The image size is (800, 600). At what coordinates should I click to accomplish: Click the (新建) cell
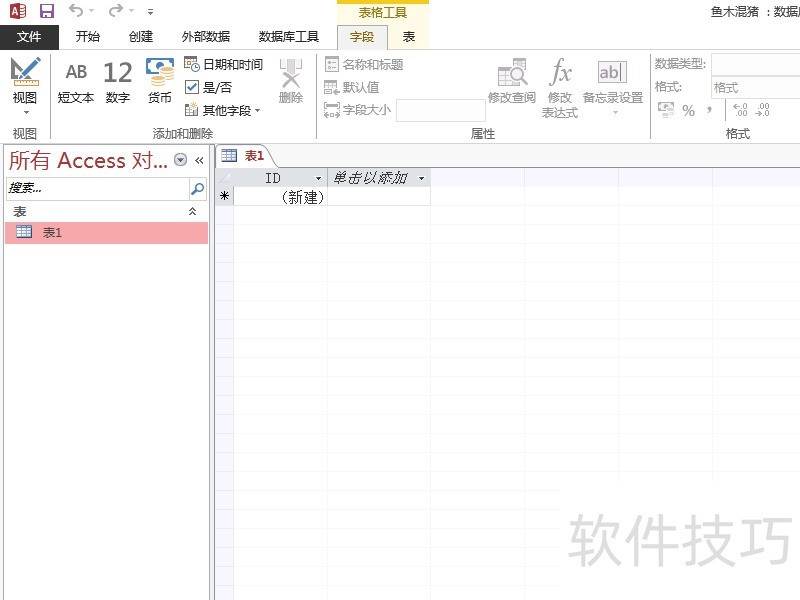(x=280, y=197)
